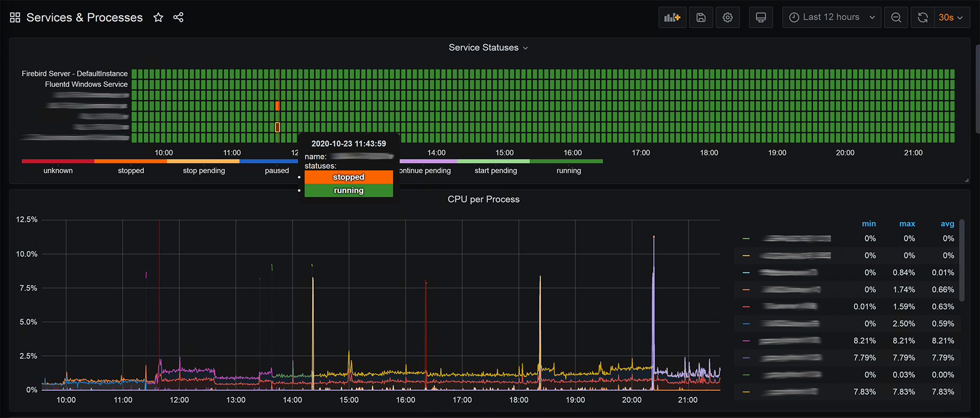Click the dashboards grid icon
Viewport: 980px width, 418px height.
tap(15, 18)
